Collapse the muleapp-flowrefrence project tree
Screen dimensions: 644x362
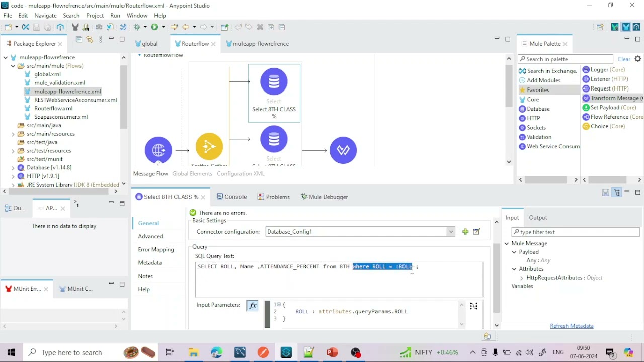[6, 57]
